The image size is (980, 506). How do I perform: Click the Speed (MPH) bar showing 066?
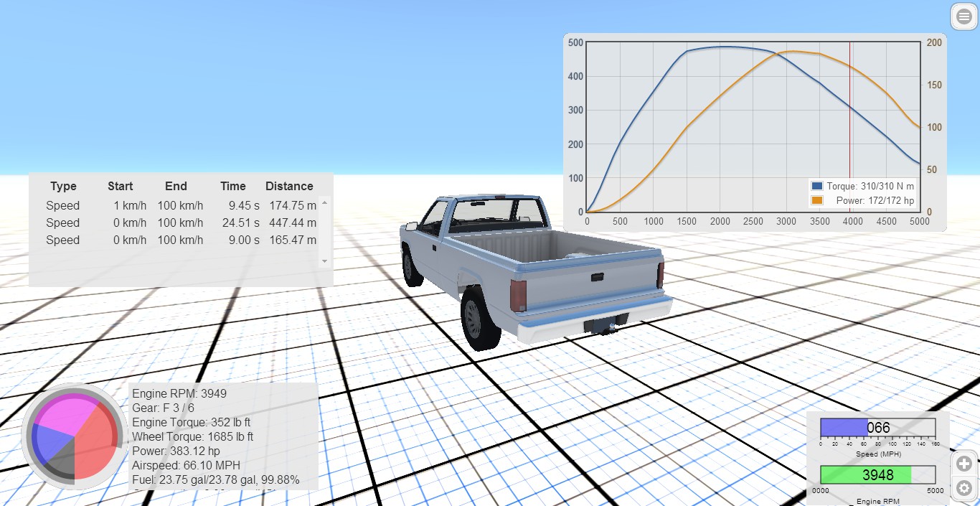pos(878,428)
